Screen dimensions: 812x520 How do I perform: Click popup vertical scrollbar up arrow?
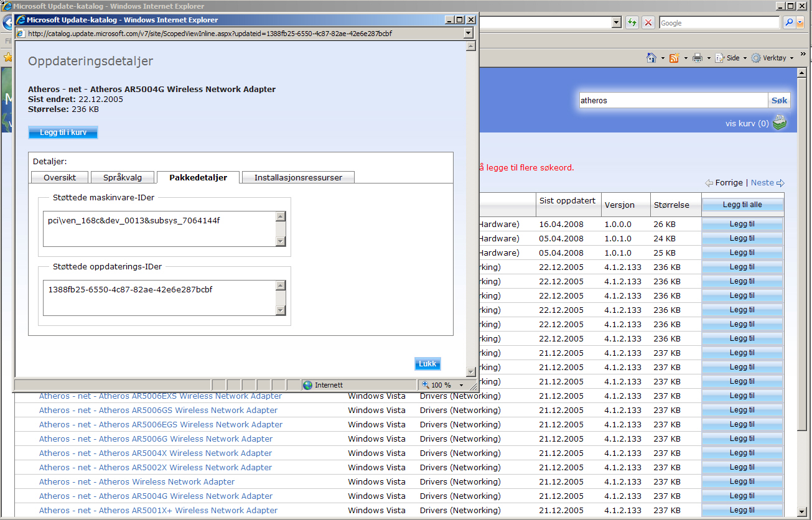(x=471, y=46)
